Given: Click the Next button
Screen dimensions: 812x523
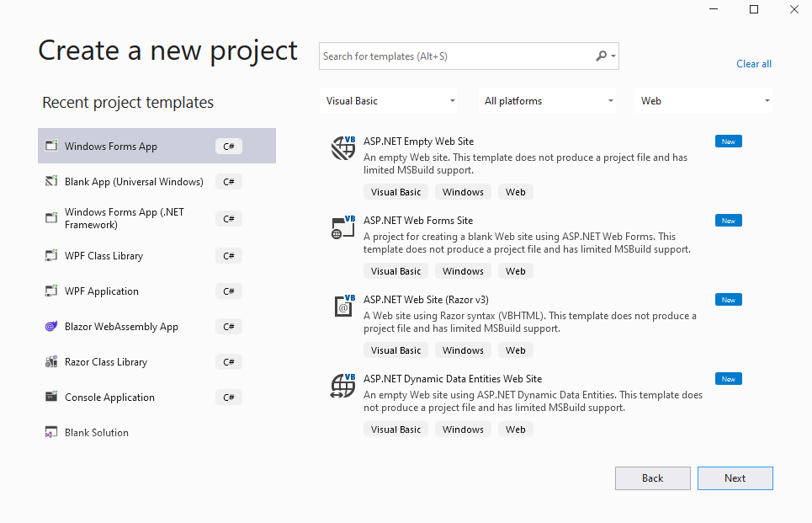Looking at the screenshot, I should pyautogui.click(x=735, y=478).
